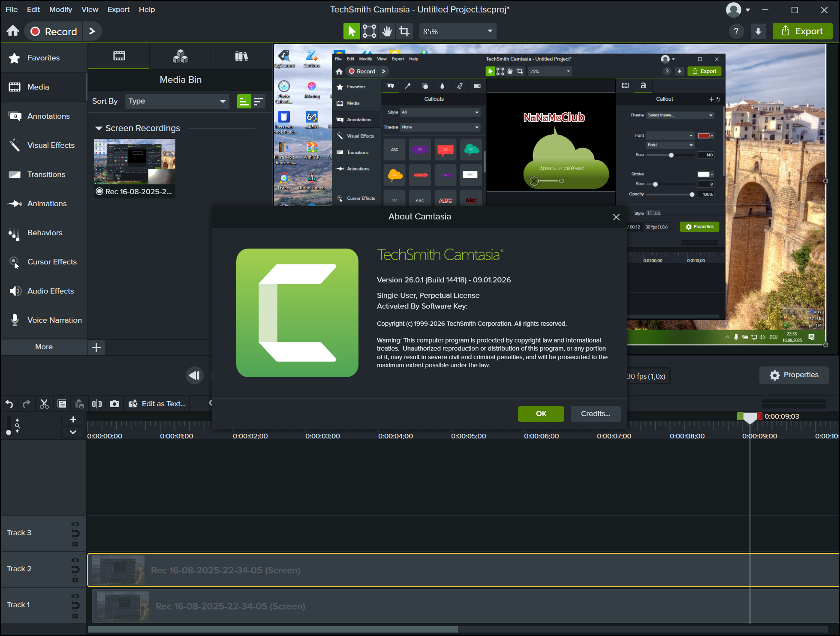
Task: Select the Rec 16-08-2025 media thumbnail
Action: 135,161
